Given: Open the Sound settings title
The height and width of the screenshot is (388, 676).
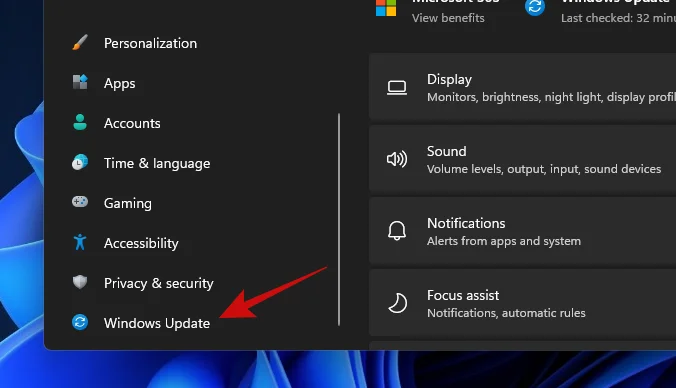Looking at the screenshot, I should click(447, 151).
